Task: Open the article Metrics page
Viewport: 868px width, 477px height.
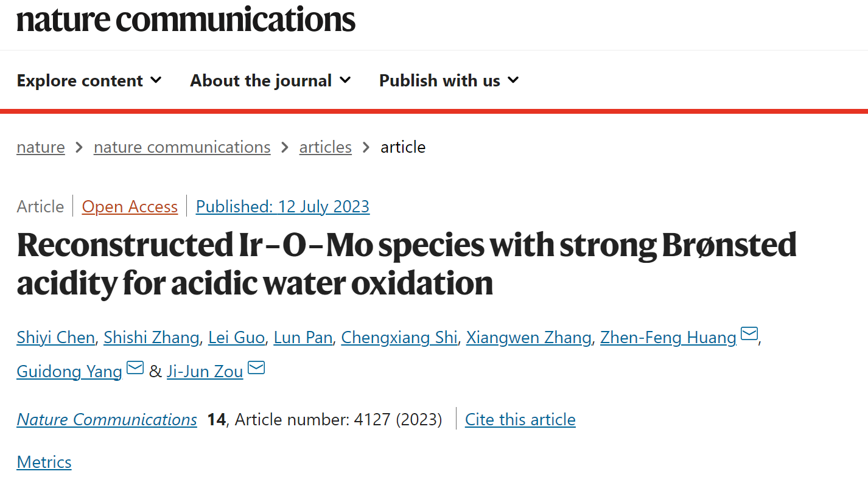Action: click(x=44, y=462)
